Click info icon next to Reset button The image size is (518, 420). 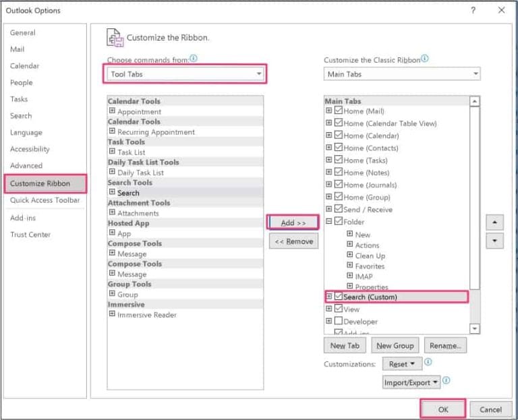tap(428, 363)
